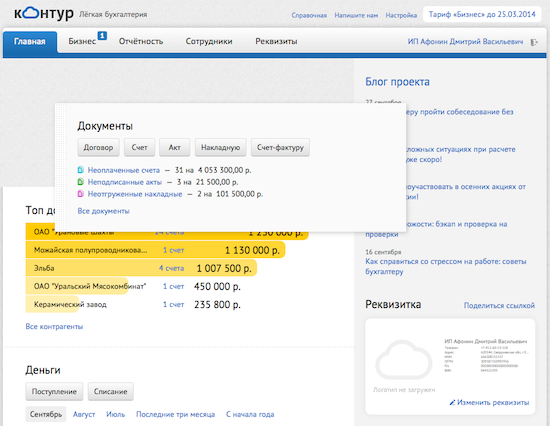Open the Бизнес tab
The width and height of the screenshot is (550, 426).
[82, 41]
